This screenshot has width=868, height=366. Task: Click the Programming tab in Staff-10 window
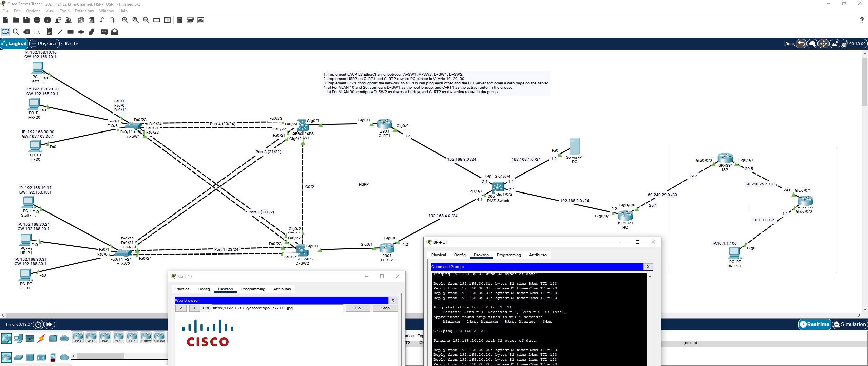[x=253, y=289]
